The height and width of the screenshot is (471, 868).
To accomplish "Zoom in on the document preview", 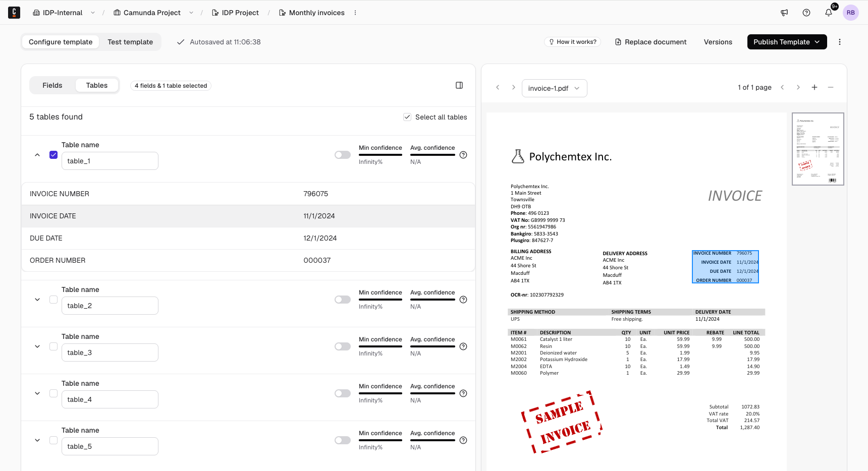I will [815, 88].
